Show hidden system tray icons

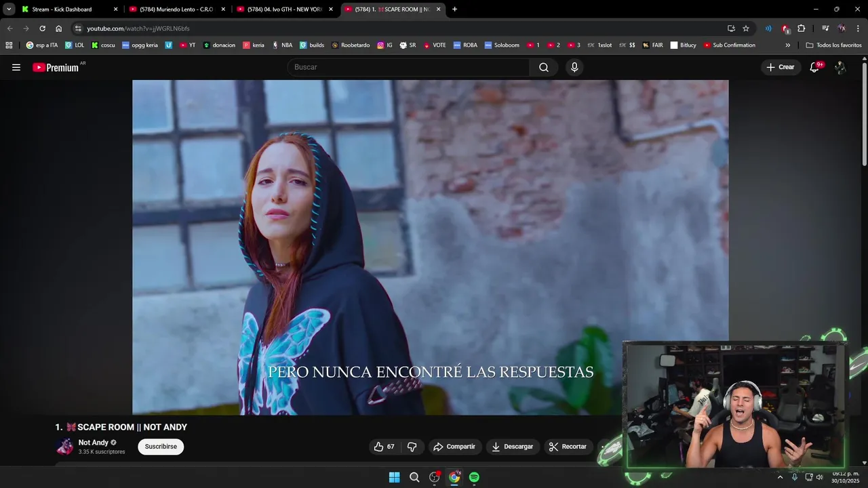[x=780, y=477]
